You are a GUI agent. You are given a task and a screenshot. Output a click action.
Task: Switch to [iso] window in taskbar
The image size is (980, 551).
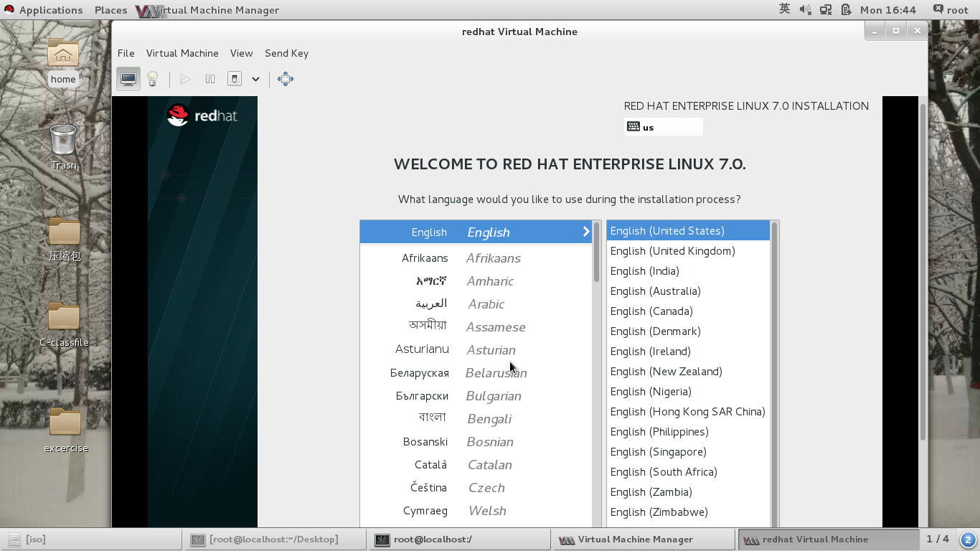point(92,540)
